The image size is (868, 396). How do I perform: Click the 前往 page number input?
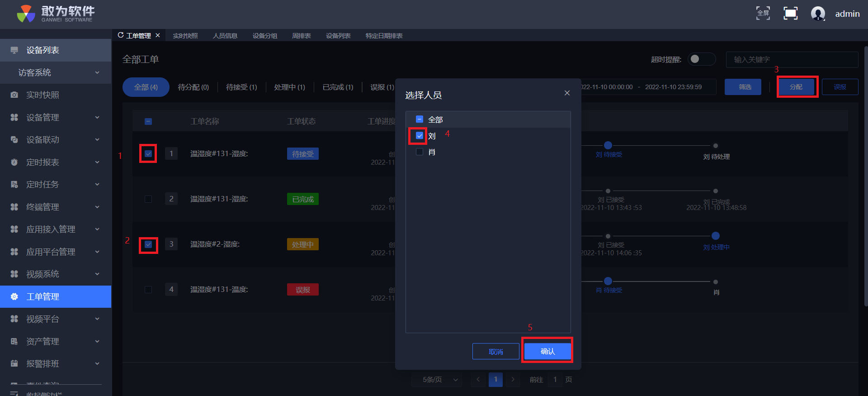click(x=555, y=379)
